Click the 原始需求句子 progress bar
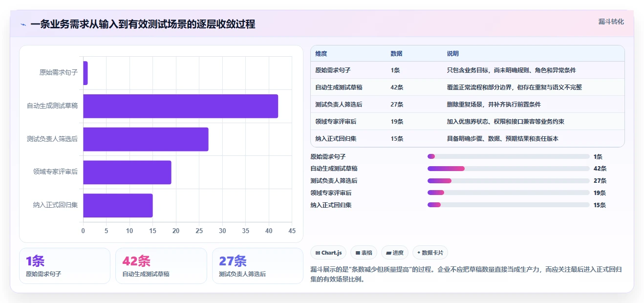The height and width of the screenshot is (303, 644). tap(508, 156)
